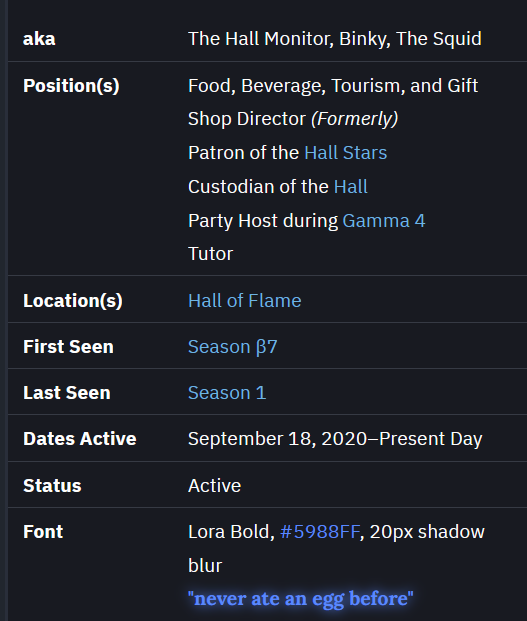Open the Gamma 4 link
Viewport: 527px width, 621px height.
(x=384, y=221)
